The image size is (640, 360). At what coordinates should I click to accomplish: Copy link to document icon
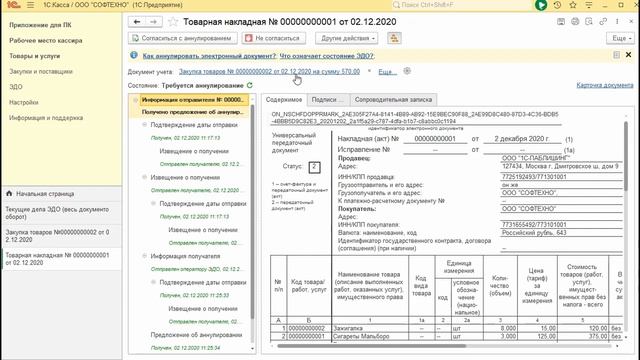(x=603, y=22)
